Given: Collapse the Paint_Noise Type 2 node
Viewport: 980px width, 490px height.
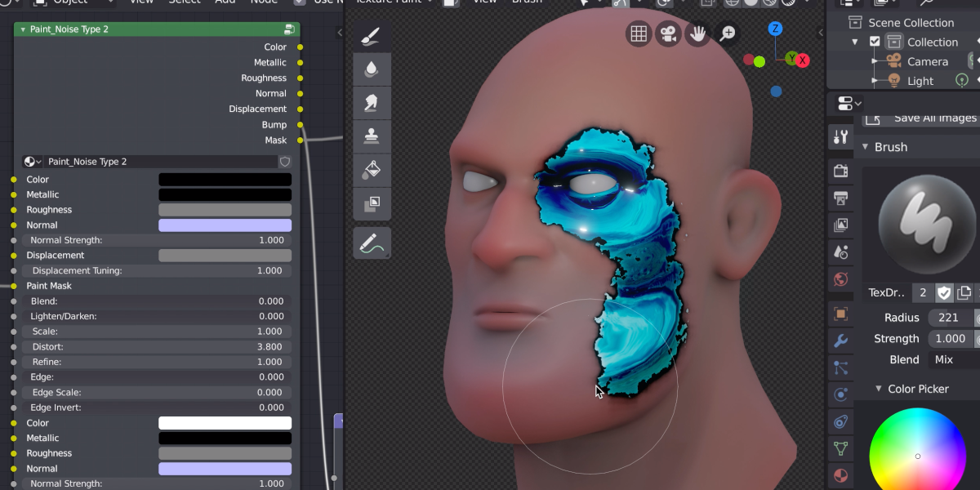Looking at the screenshot, I should tap(23, 29).
